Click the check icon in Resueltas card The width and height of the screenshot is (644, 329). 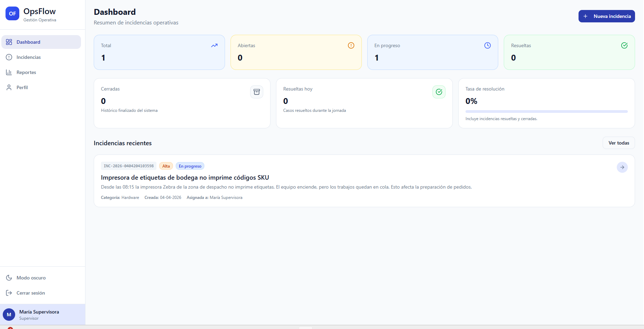[624, 45]
